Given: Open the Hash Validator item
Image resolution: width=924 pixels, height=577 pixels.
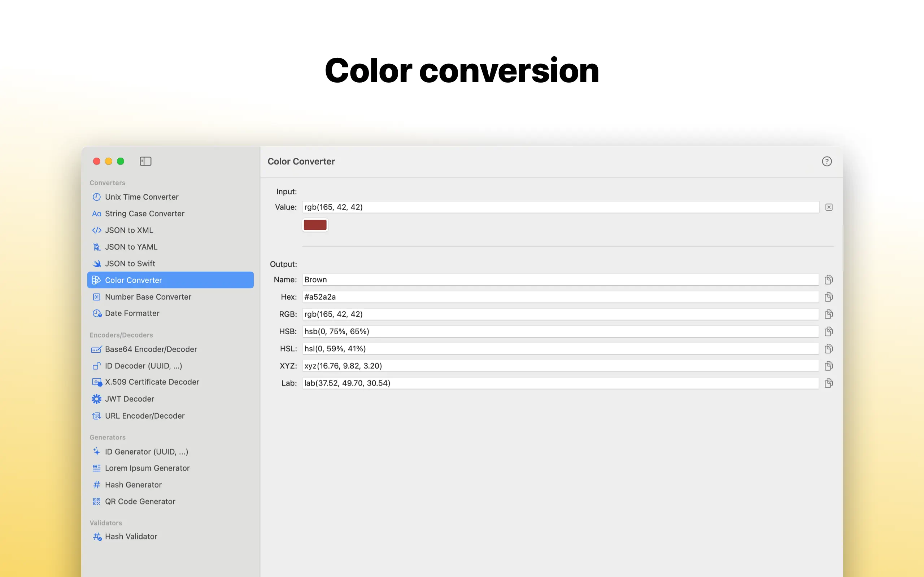Looking at the screenshot, I should [131, 537].
